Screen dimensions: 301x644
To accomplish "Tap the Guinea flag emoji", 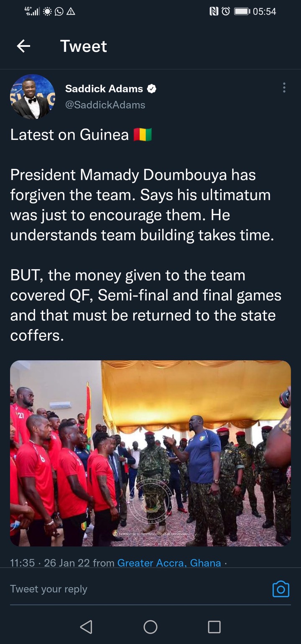I will tap(143, 135).
